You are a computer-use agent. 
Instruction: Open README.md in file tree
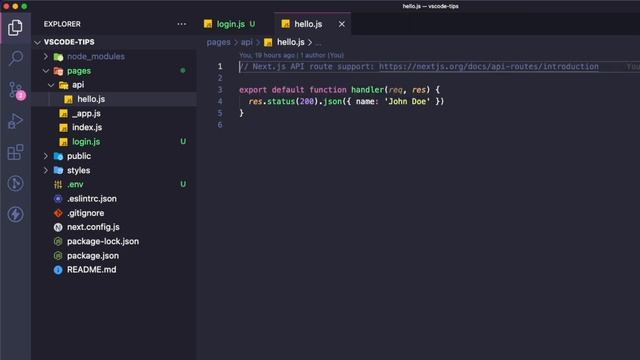point(91,270)
